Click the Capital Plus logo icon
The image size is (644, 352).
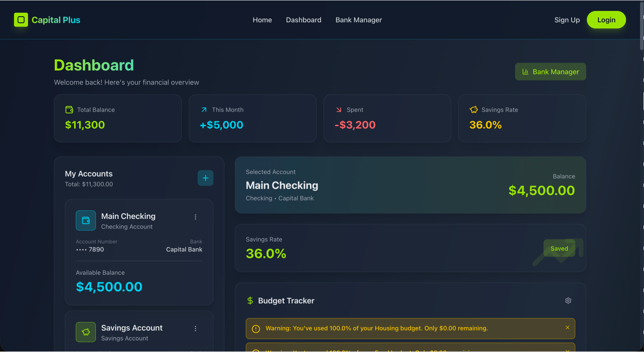pos(21,20)
